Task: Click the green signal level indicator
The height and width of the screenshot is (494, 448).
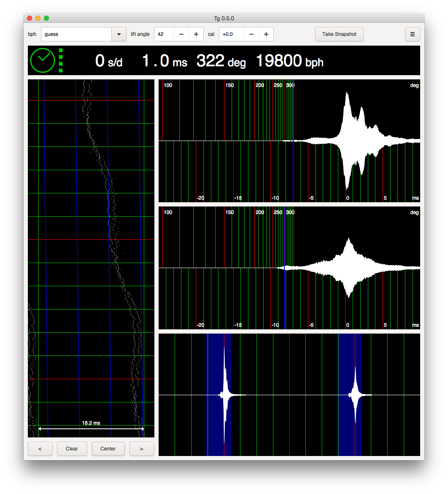Action: [x=61, y=60]
